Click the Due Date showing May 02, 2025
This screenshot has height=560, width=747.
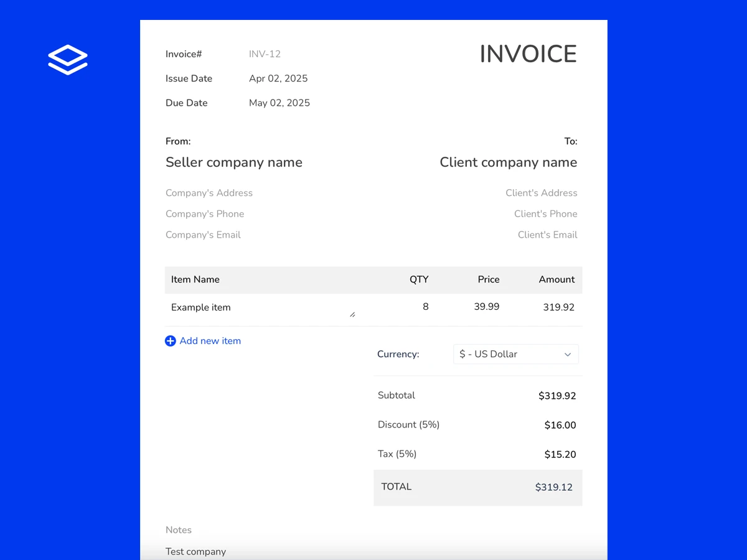279,103
